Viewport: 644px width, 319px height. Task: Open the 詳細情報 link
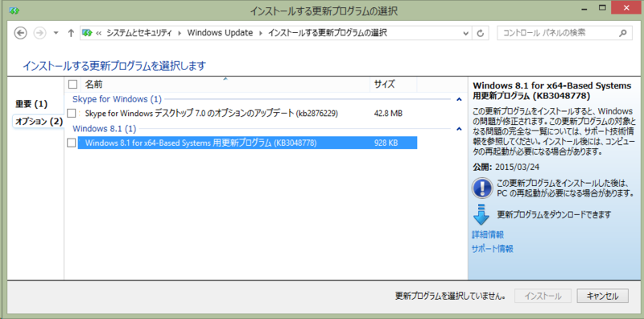[488, 234]
